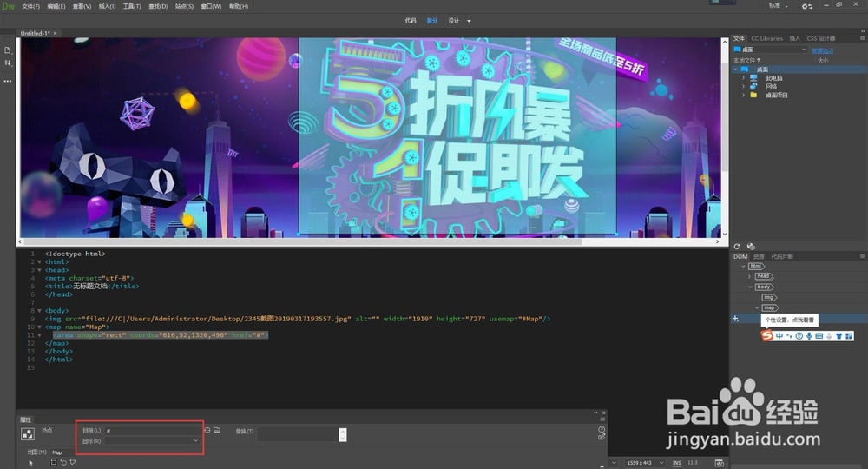Viewport: 868px width, 469px height.
Task: Click the 链接(L) link input field
Action: click(x=152, y=430)
